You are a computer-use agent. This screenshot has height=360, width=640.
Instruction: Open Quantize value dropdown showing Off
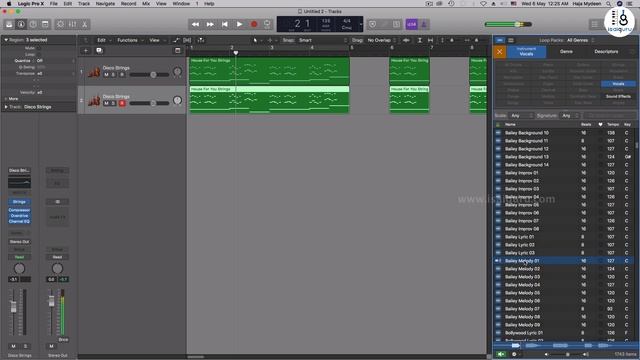point(55,60)
